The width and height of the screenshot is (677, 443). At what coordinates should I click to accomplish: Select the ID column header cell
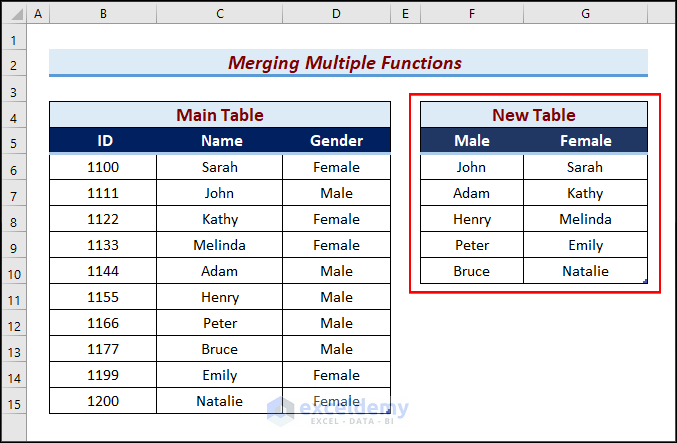(103, 141)
